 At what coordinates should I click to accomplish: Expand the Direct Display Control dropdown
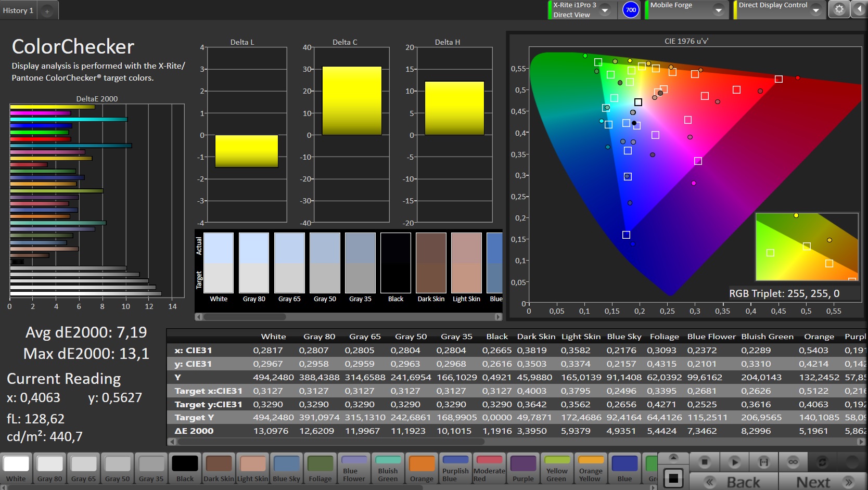point(815,10)
